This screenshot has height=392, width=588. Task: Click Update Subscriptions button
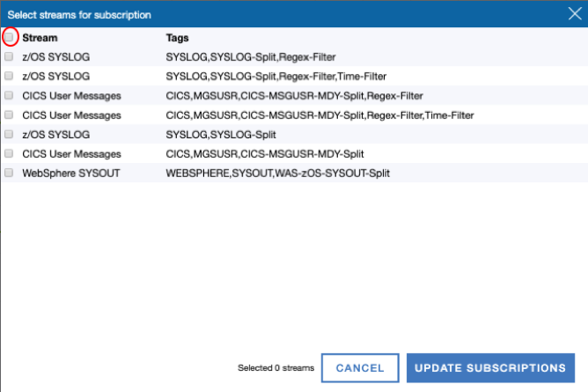[489, 368]
